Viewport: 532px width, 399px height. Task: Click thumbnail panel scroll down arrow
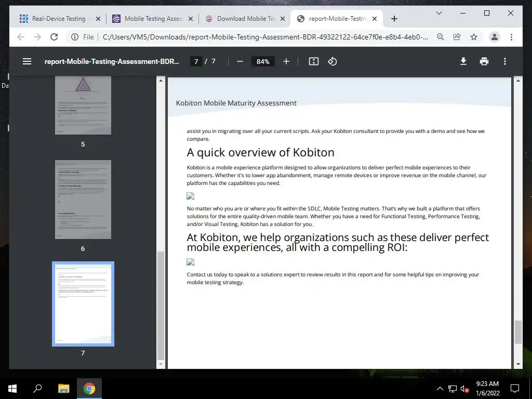click(x=161, y=364)
